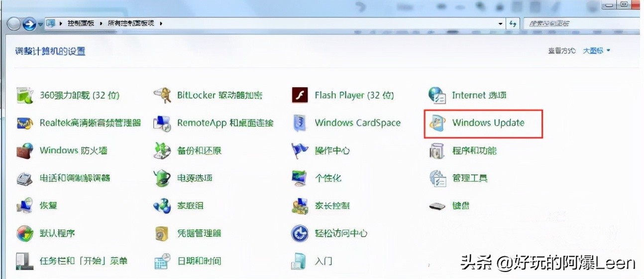644x279 pixels.
Task: Click the Internet 选项 text link
Action: tap(479, 95)
